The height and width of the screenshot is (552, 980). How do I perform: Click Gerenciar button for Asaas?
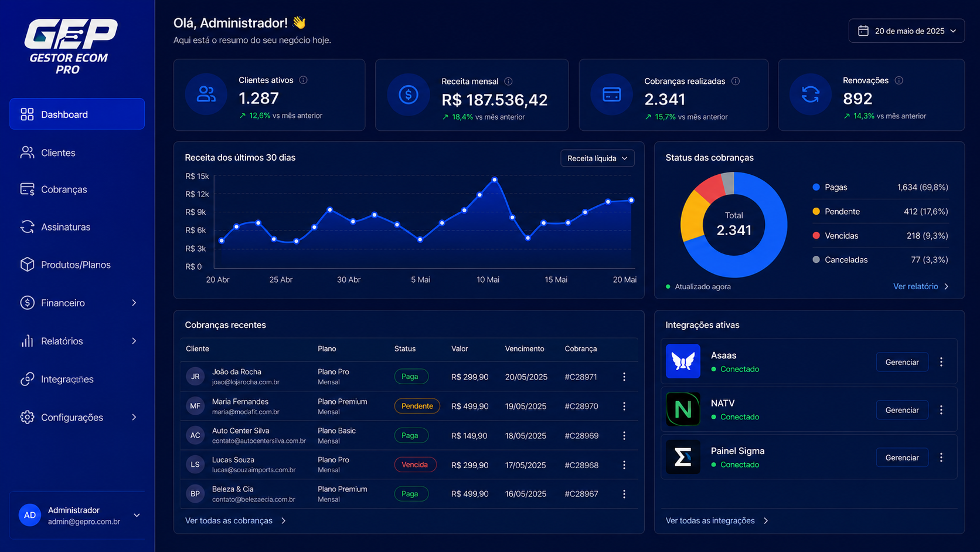(902, 362)
